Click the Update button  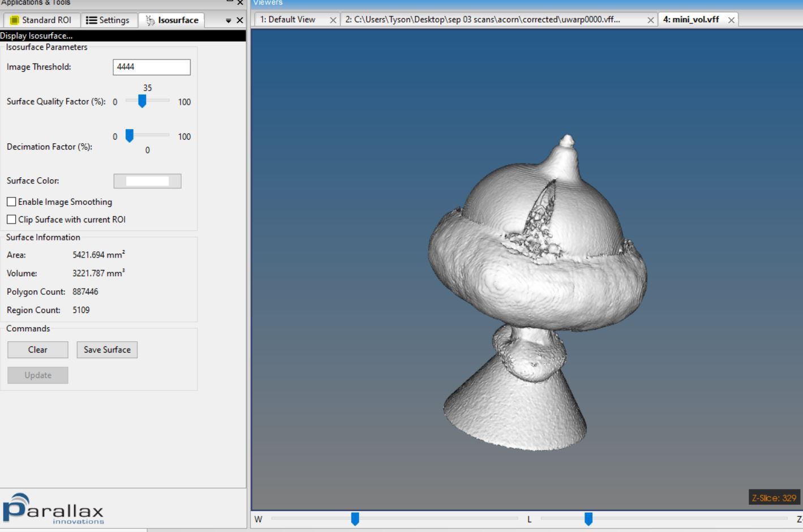tap(38, 375)
